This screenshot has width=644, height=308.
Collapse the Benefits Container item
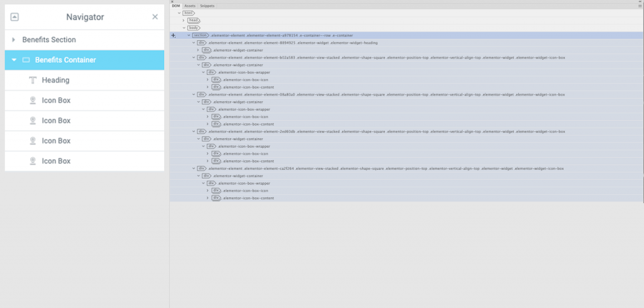click(x=14, y=60)
